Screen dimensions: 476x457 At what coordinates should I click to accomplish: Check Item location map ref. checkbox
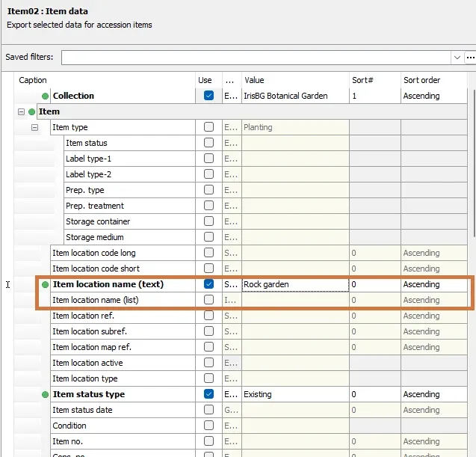208,347
